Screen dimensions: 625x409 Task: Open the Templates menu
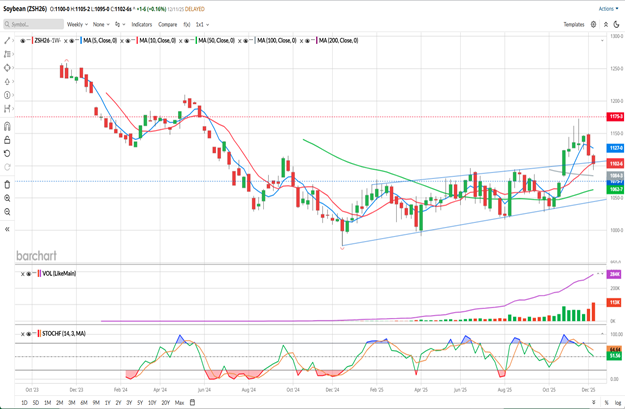(574, 24)
